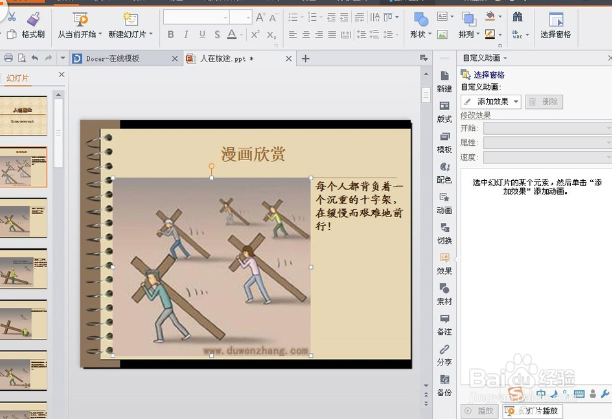The image size is (612, 419).
Task: Open the Arrange (排列) menu
Action: [x=469, y=25]
